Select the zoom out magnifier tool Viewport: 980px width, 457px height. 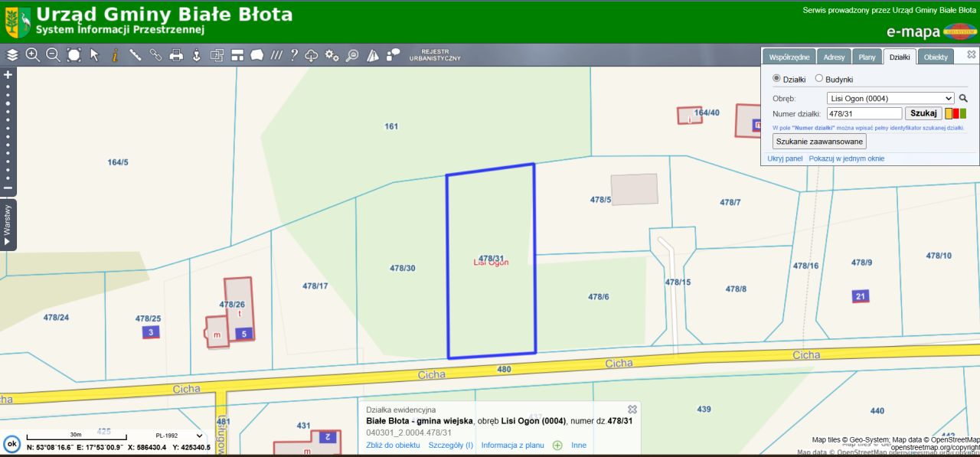(x=53, y=55)
